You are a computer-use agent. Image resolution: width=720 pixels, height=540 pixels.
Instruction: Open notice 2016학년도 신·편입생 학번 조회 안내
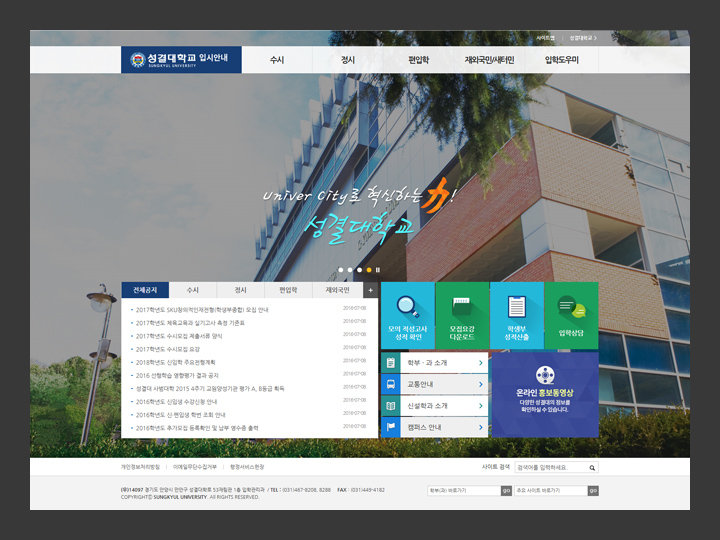click(x=180, y=415)
